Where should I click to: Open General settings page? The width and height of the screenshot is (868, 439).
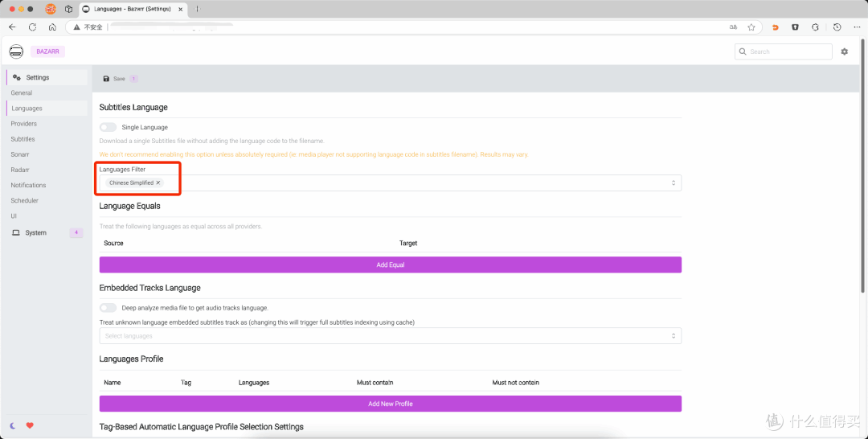(x=22, y=93)
